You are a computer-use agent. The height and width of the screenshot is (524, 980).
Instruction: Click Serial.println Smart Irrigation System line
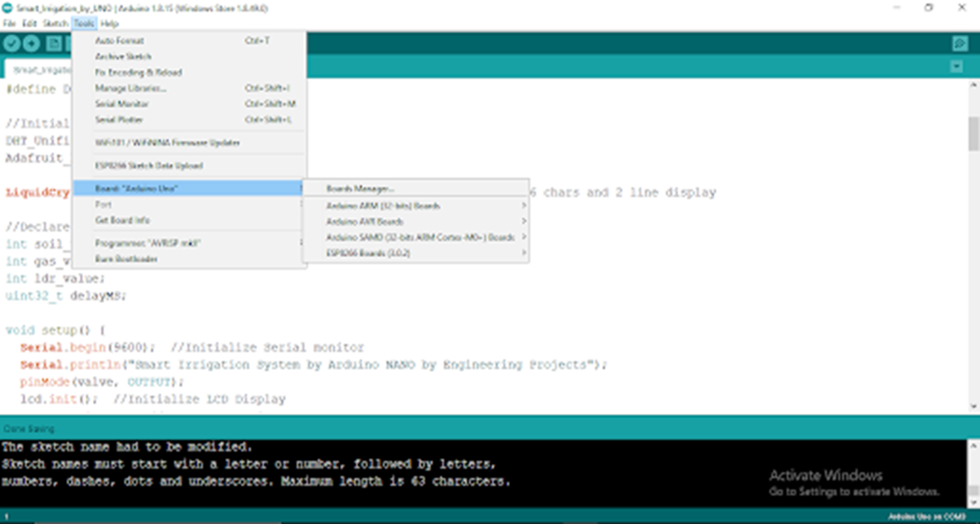coord(313,364)
